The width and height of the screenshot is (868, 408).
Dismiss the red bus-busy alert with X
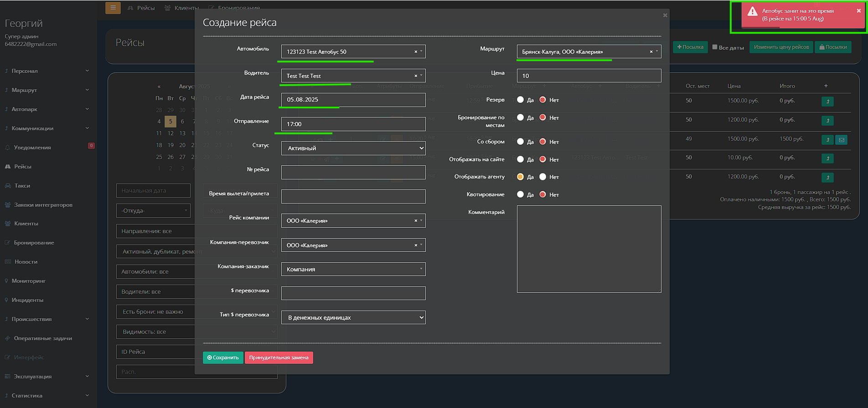tap(858, 11)
